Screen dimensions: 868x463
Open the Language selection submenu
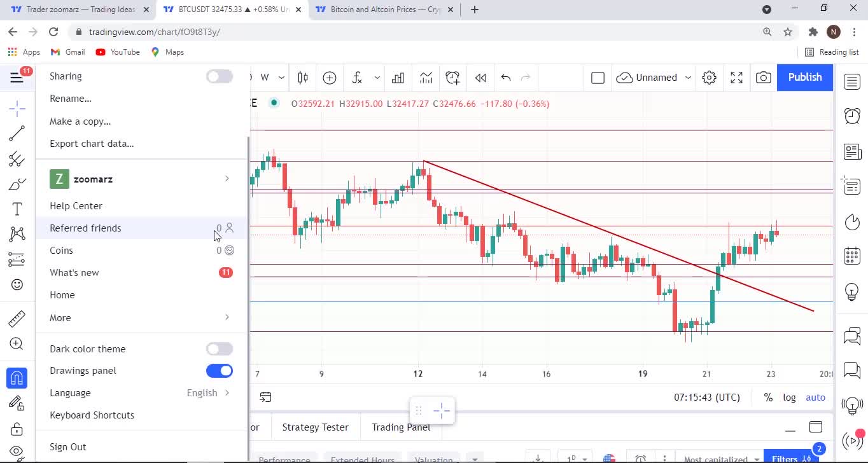point(140,393)
